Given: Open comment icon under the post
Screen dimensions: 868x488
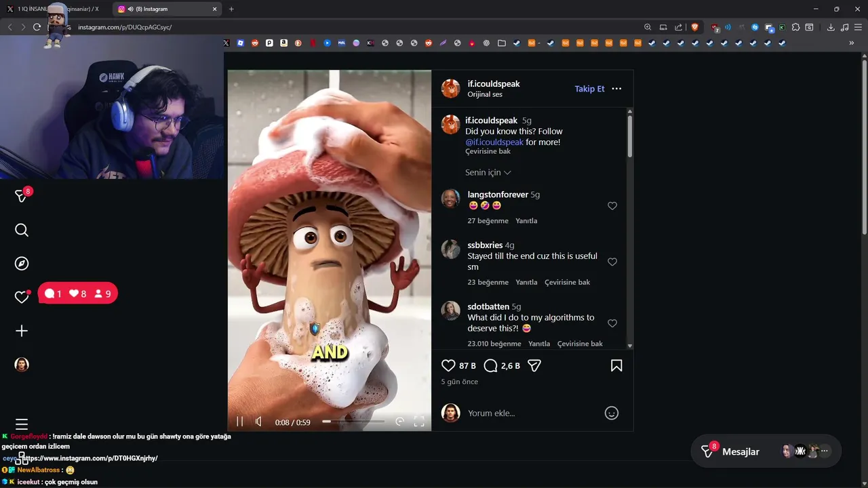Looking at the screenshot, I should (491, 366).
